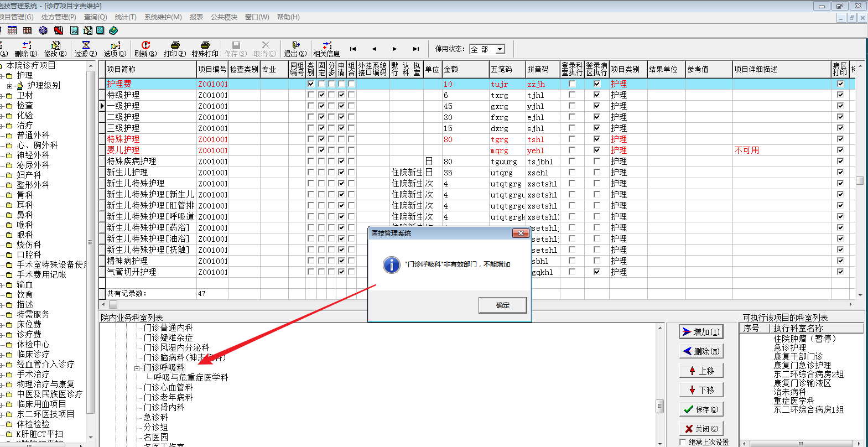Viewport: 868px width, 447px height.
Task: Toggle 登录科室执行 checkbox for 一级护理 row
Action: coord(572,106)
